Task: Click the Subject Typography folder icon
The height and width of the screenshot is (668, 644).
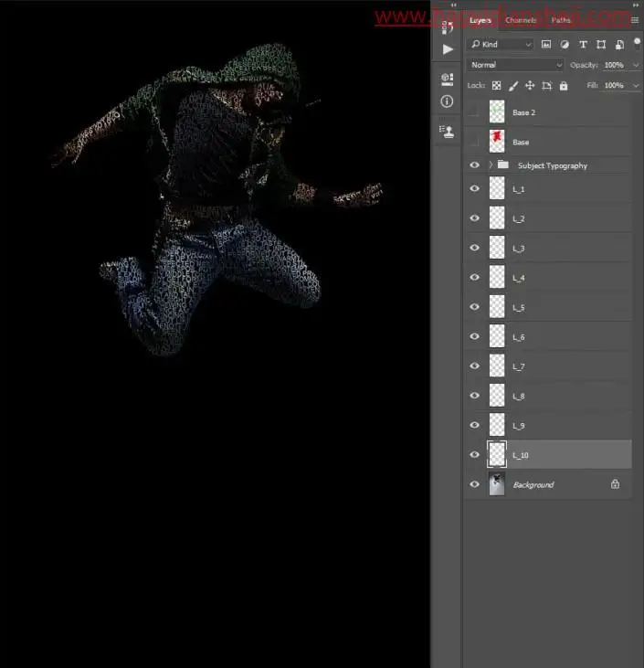Action: pos(503,164)
